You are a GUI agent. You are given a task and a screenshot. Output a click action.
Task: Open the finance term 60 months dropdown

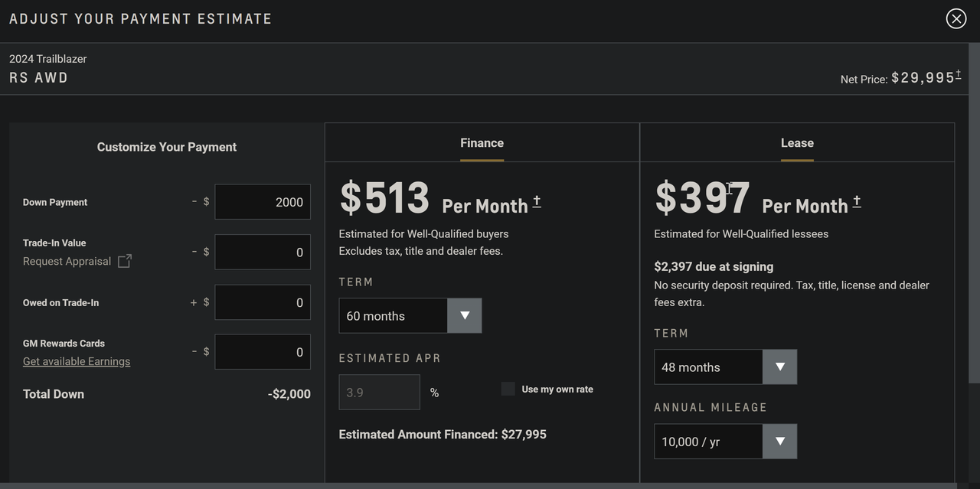(410, 315)
